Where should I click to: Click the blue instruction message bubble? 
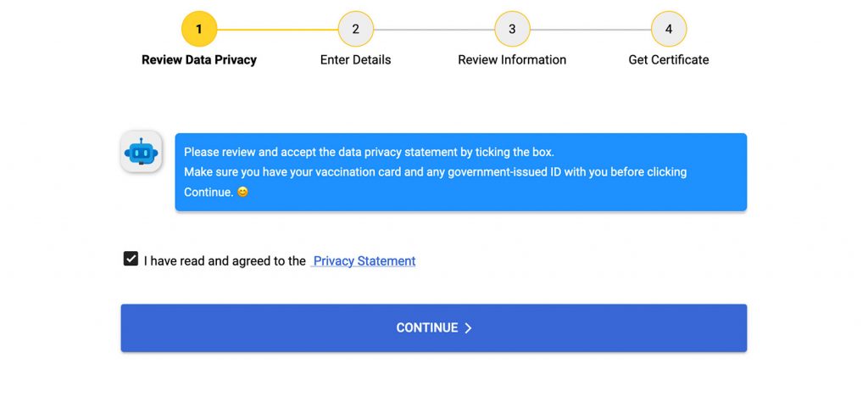[461, 172]
